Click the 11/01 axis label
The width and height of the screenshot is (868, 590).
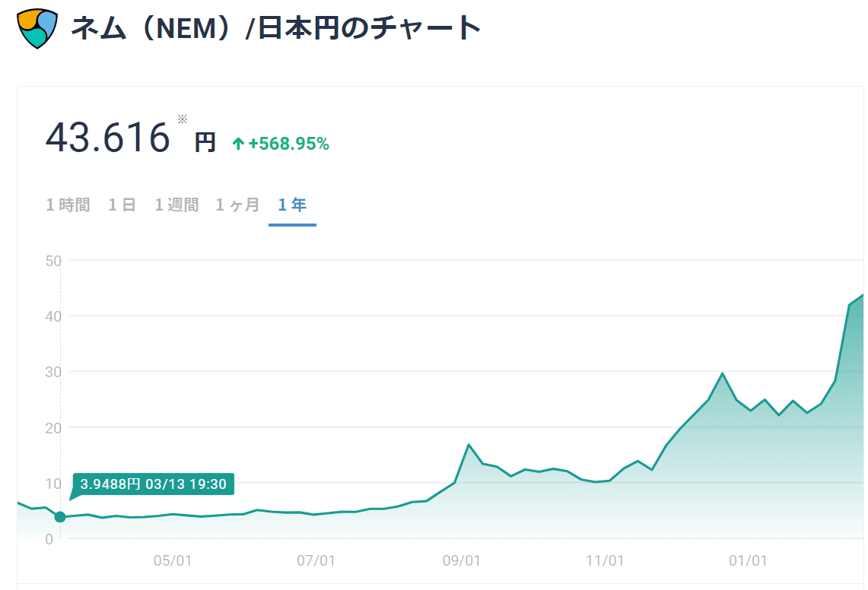point(606,561)
